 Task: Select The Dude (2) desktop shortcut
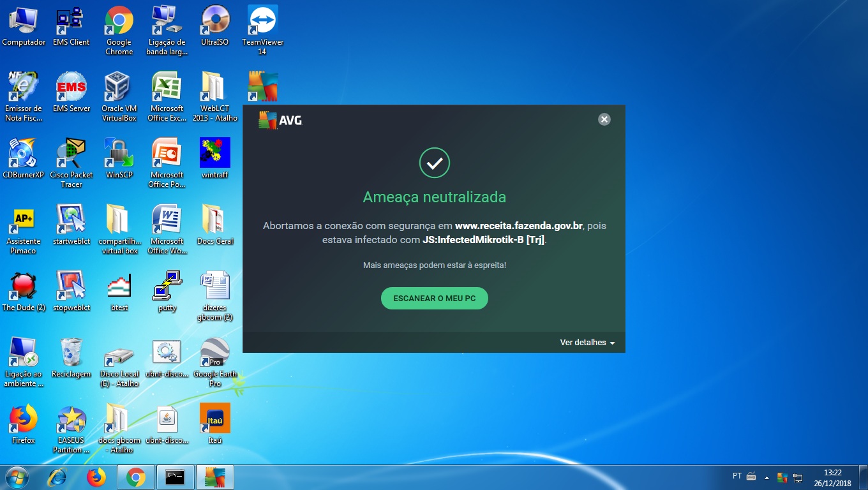[x=24, y=292]
